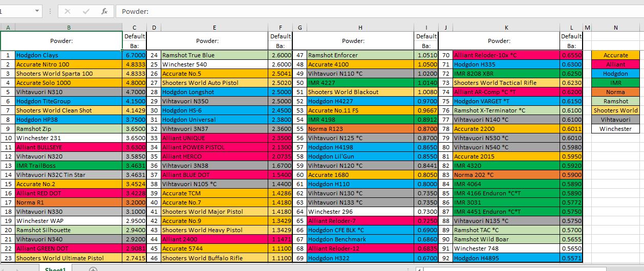
Task: Select column E header
Action: (x=214, y=27)
